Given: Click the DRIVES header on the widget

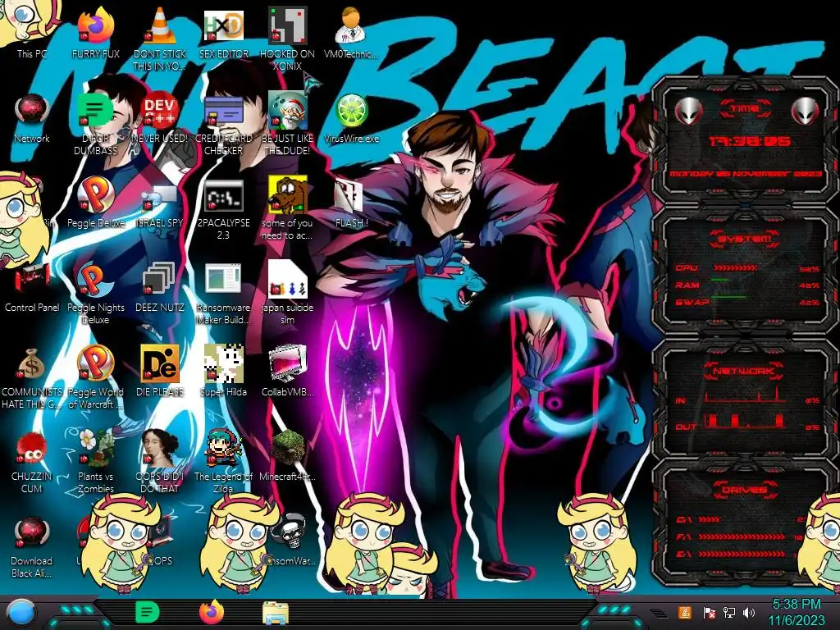Looking at the screenshot, I should coord(745,490).
